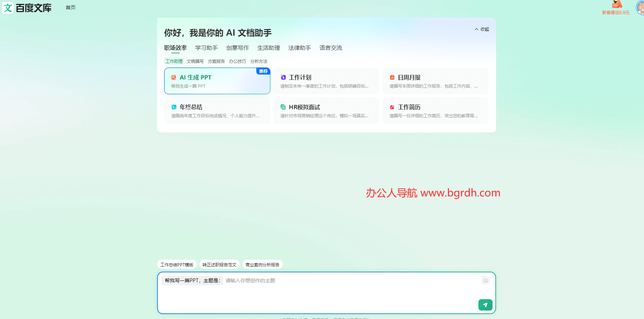Image resolution: width=644 pixels, height=319 pixels.
Task: Open the 首页 home link
Action: click(71, 7)
